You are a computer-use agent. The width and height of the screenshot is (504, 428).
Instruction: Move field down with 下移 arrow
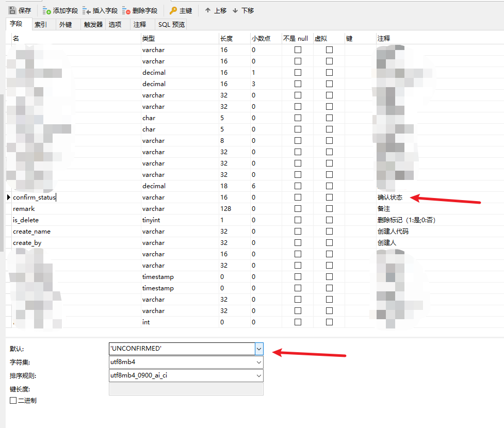(235, 10)
